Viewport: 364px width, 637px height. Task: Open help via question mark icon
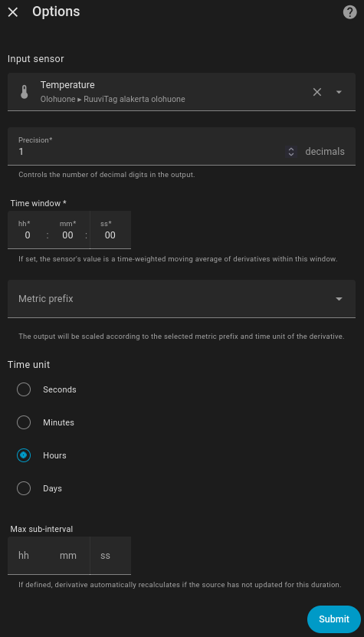coord(349,12)
